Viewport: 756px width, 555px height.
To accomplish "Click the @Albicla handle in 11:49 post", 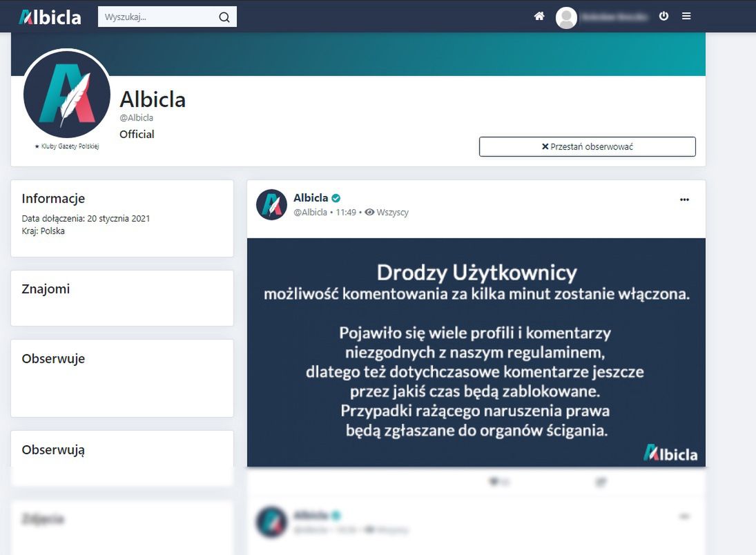I will tap(310, 212).
